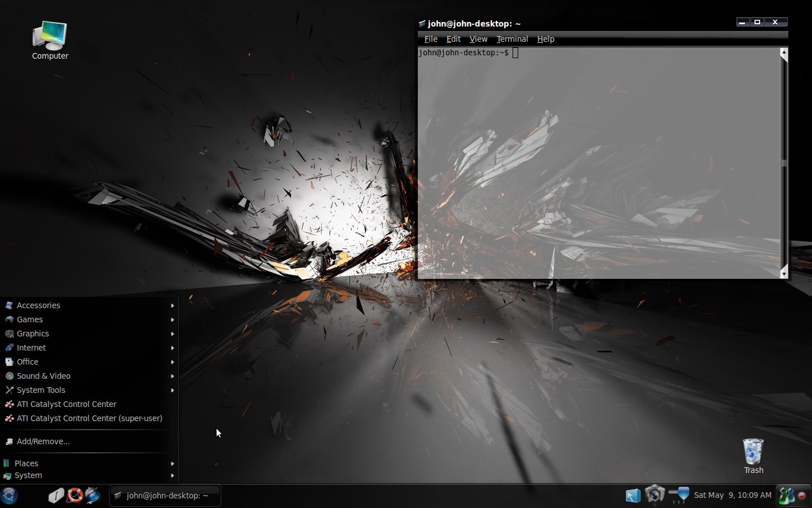Click the Ubuntu main menu button in panel
Screen dimensions: 812x508
tap(10, 496)
